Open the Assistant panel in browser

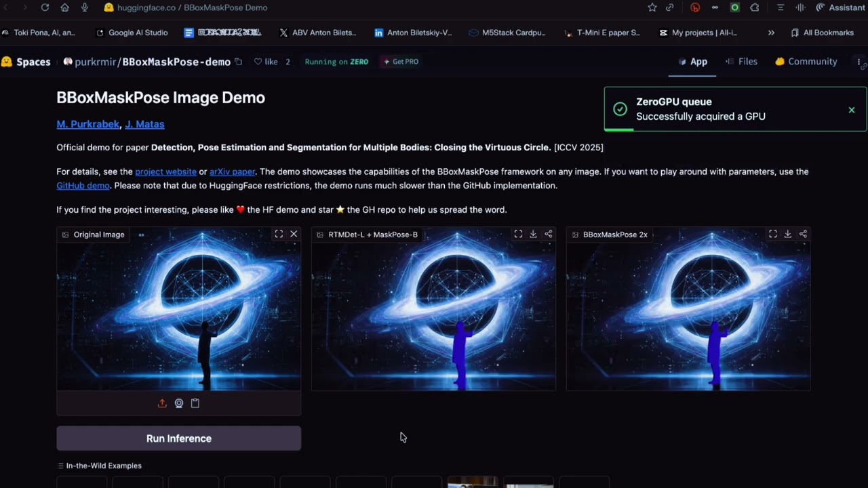tap(841, 7)
